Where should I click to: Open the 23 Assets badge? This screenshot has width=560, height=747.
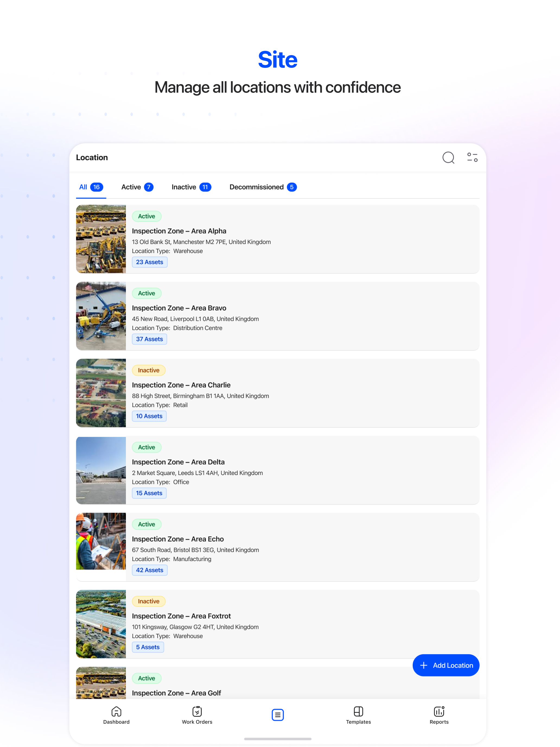[149, 262]
